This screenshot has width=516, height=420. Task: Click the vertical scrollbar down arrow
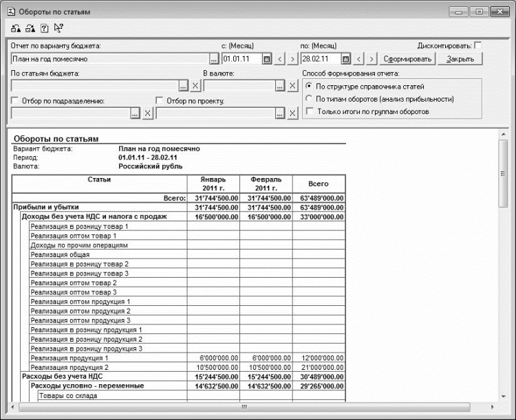click(x=503, y=397)
